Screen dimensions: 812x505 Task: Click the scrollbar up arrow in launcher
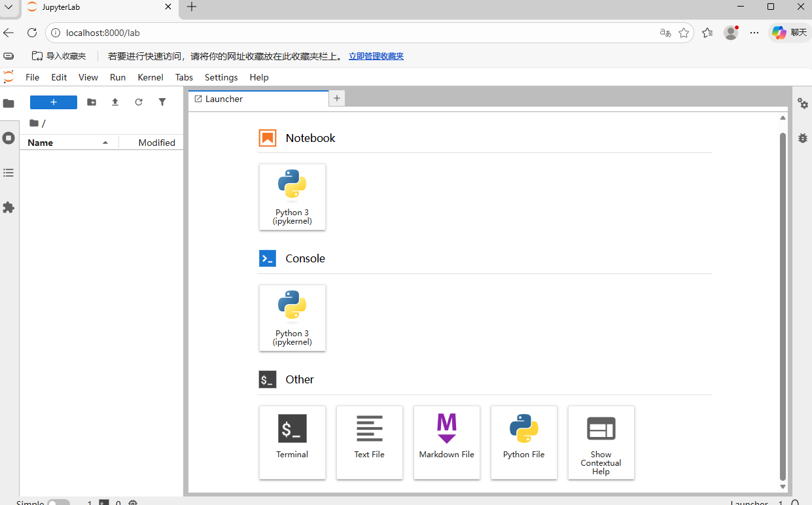coord(783,118)
